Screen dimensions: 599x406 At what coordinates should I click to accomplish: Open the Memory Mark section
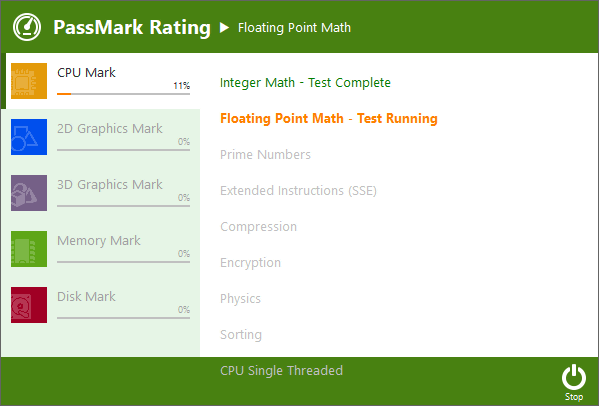[x=100, y=249]
